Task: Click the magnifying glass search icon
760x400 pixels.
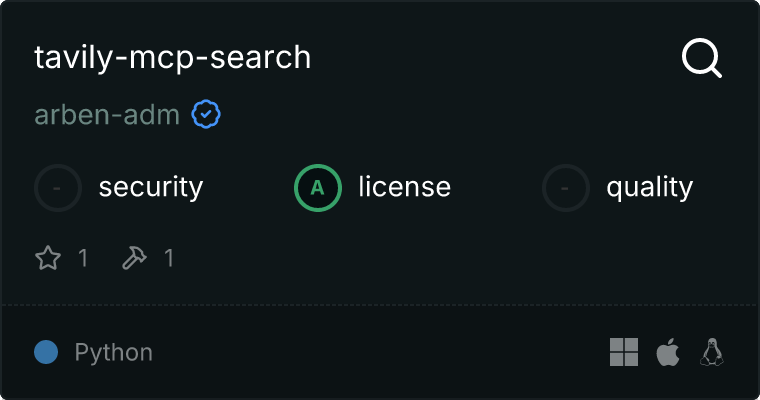Action: [x=701, y=59]
